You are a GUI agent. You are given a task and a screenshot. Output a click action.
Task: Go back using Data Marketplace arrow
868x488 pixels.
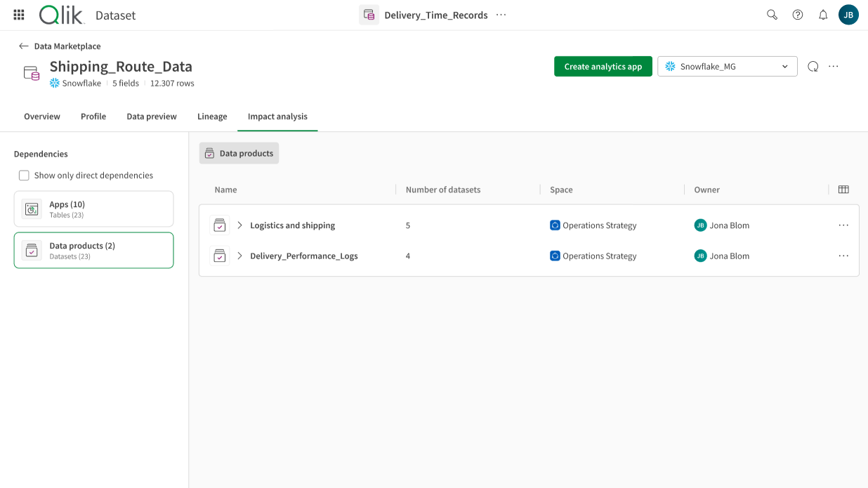[x=24, y=46]
